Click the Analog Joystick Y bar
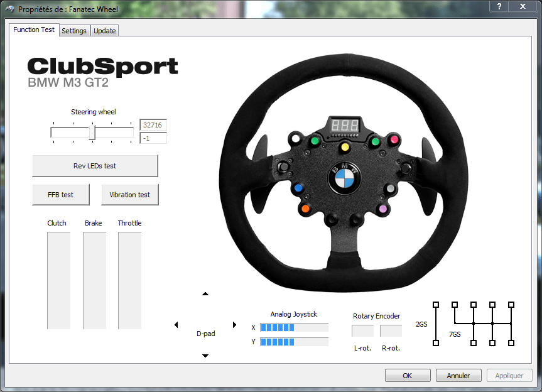 pyautogui.click(x=294, y=342)
